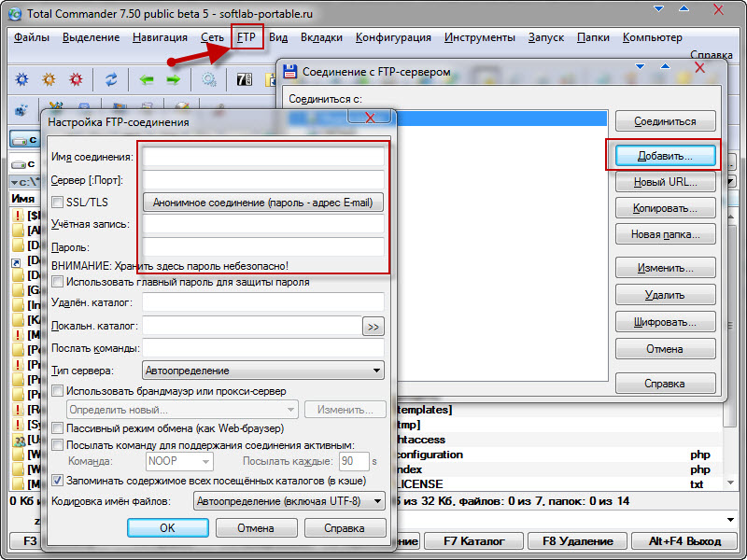Click the blue cubes icon in second toolbar
This screenshot has width=747, height=560.
click(21, 110)
